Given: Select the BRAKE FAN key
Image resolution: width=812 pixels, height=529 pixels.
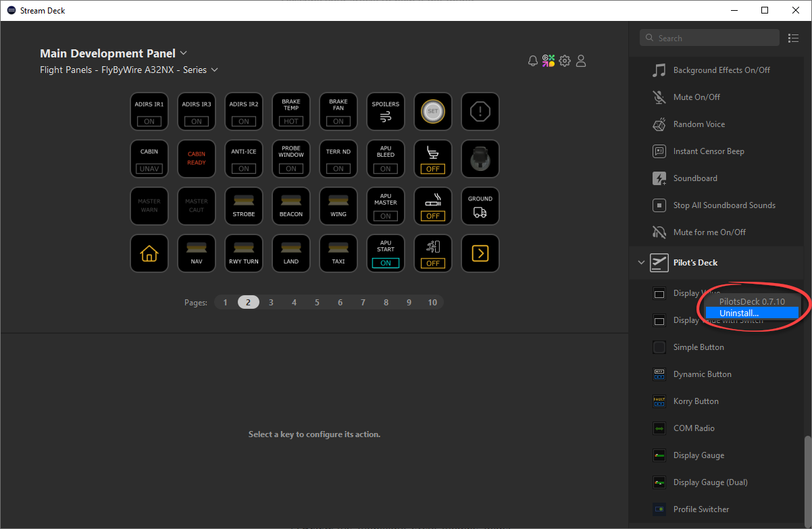Looking at the screenshot, I should tap(338, 111).
